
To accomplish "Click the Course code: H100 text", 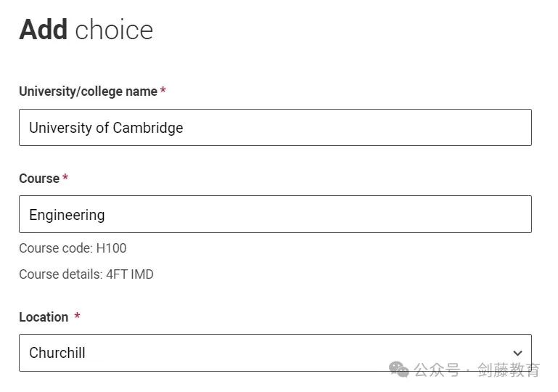I will [x=73, y=248].
